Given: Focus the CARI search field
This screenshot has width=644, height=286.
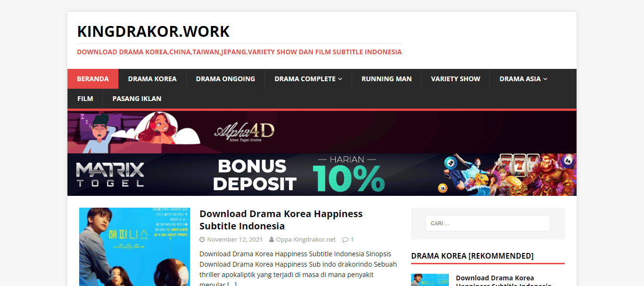Looking at the screenshot, I should coord(488,223).
